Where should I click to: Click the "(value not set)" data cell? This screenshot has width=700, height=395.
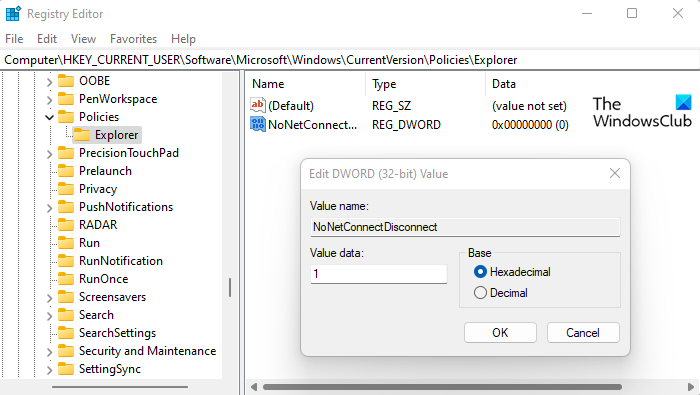point(529,106)
